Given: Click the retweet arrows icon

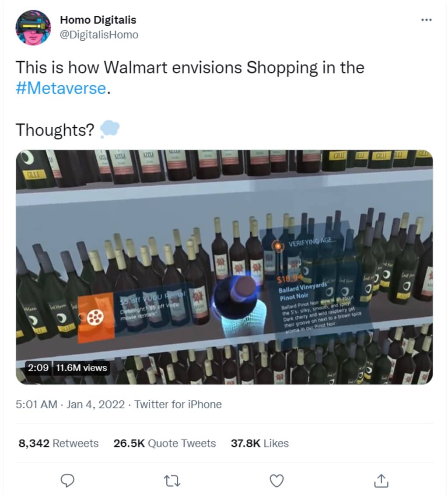Looking at the screenshot, I should (172, 481).
